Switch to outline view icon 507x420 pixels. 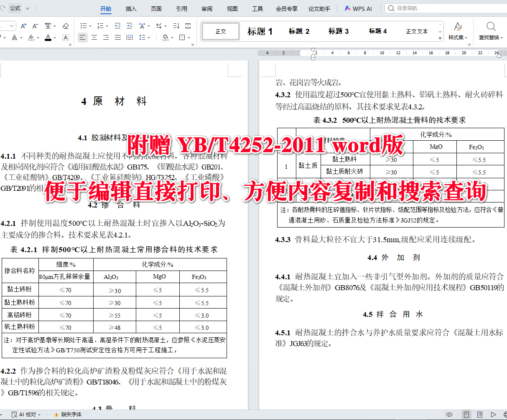tap(480, 415)
